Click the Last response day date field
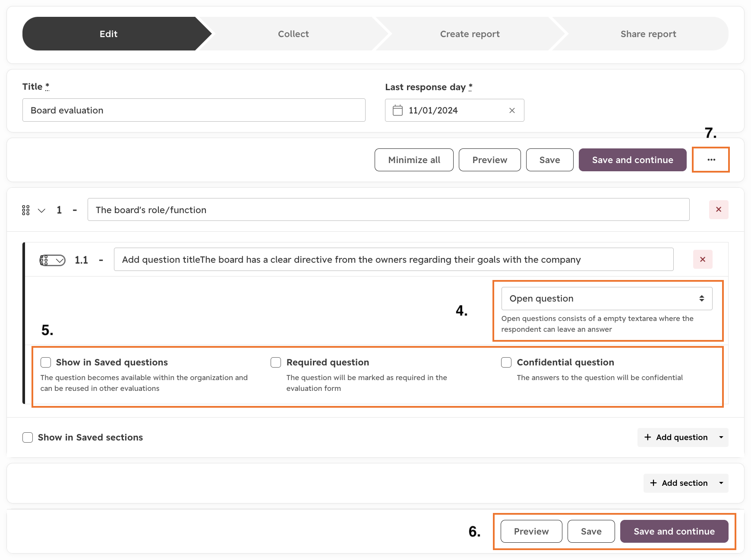751x560 pixels. click(x=454, y=110)
